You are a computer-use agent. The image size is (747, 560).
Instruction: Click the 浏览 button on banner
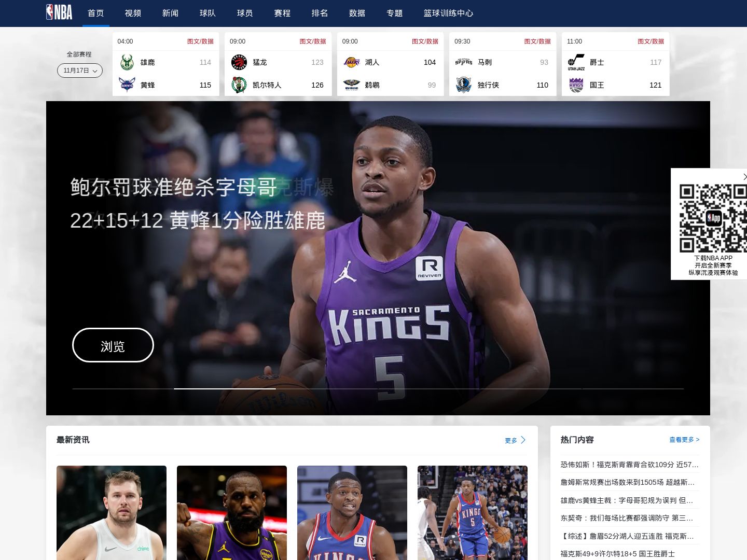113,345
